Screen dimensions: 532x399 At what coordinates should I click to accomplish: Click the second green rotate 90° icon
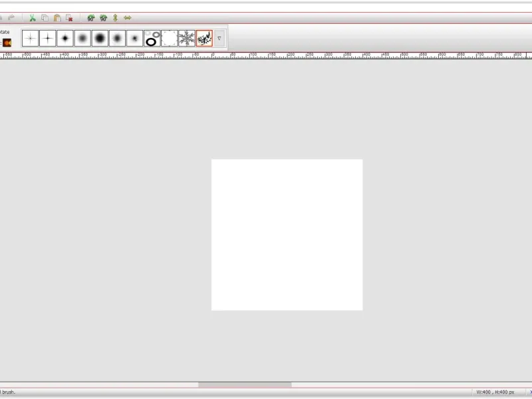point(104,18)
